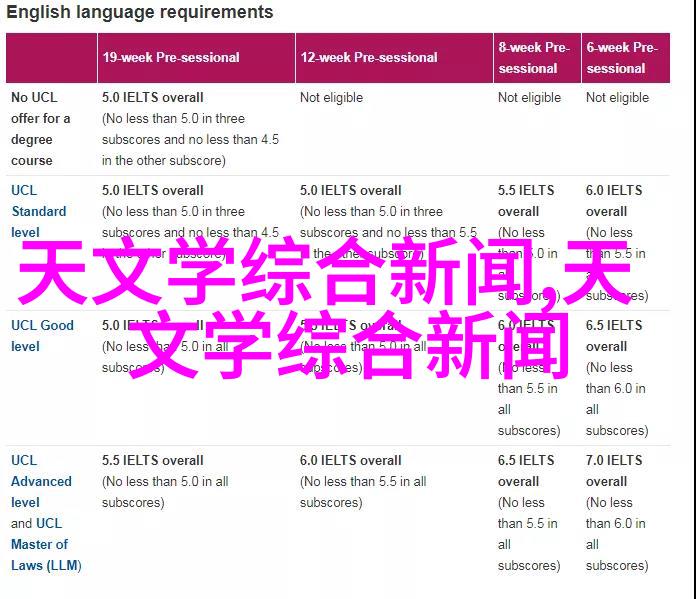This screenshot has width=696, height=599.
Task: Open the UCL Good level link
Action: point(42,336)
